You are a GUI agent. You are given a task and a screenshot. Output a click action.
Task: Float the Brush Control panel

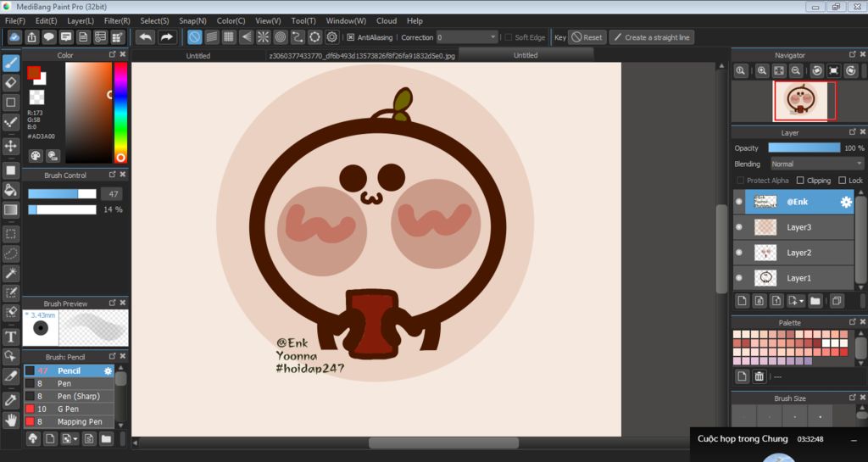coord(113,175)
